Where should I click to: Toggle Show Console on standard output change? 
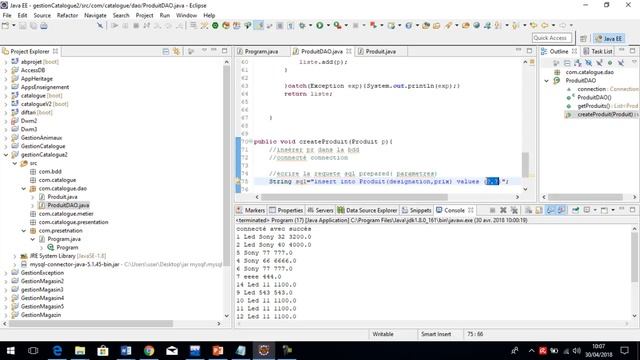click(x=551, y=210)
